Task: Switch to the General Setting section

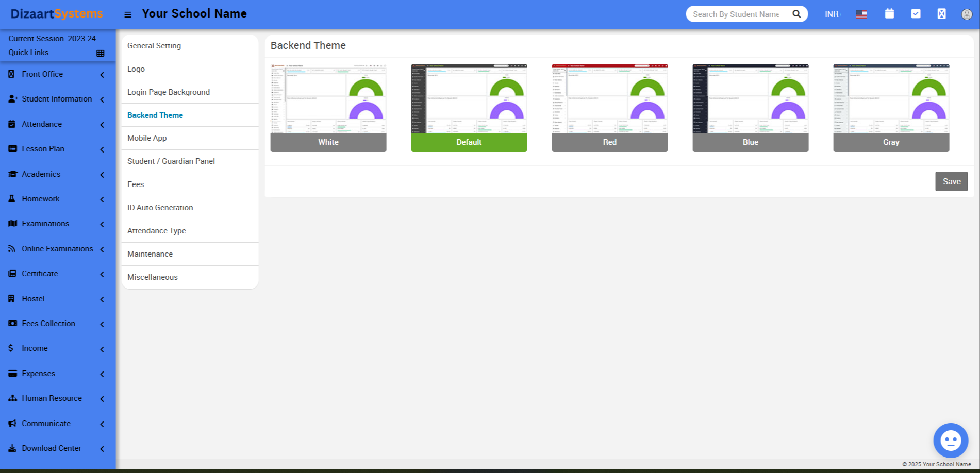Action: click(x=154, y=46)
